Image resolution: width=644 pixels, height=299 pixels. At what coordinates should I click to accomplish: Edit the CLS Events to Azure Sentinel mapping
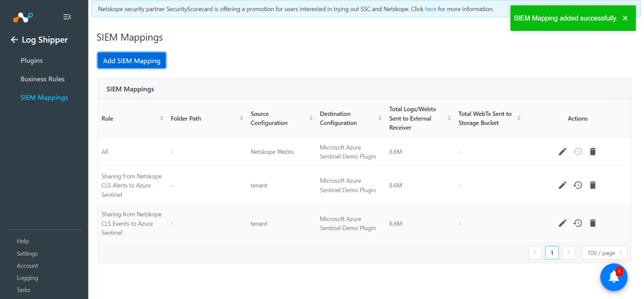click(x=562, y=223)
